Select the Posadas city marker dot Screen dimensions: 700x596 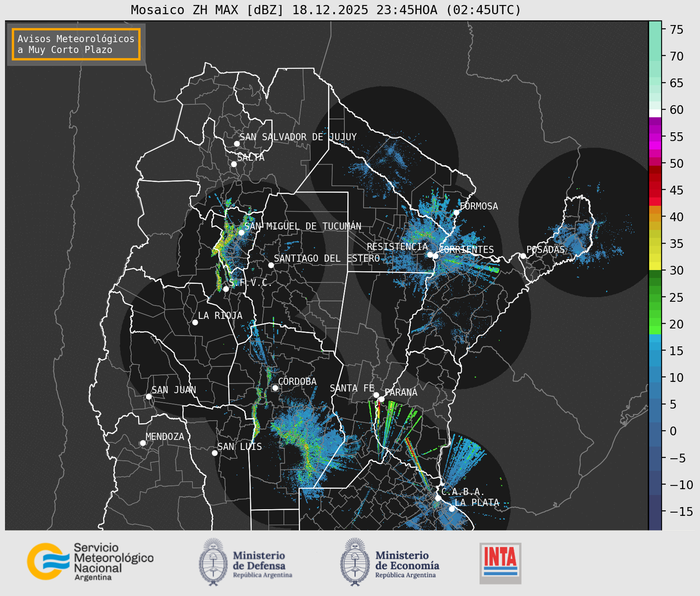pos(523,256)
